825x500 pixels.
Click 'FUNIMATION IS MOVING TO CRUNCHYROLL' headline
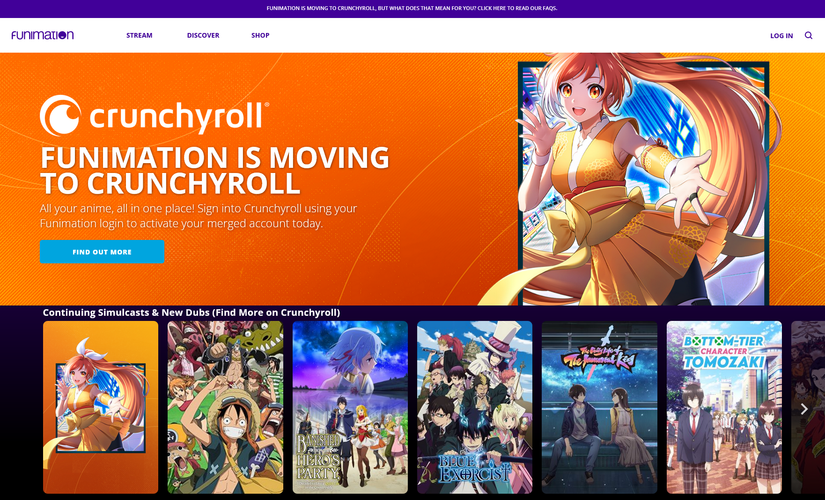[215, 171]
